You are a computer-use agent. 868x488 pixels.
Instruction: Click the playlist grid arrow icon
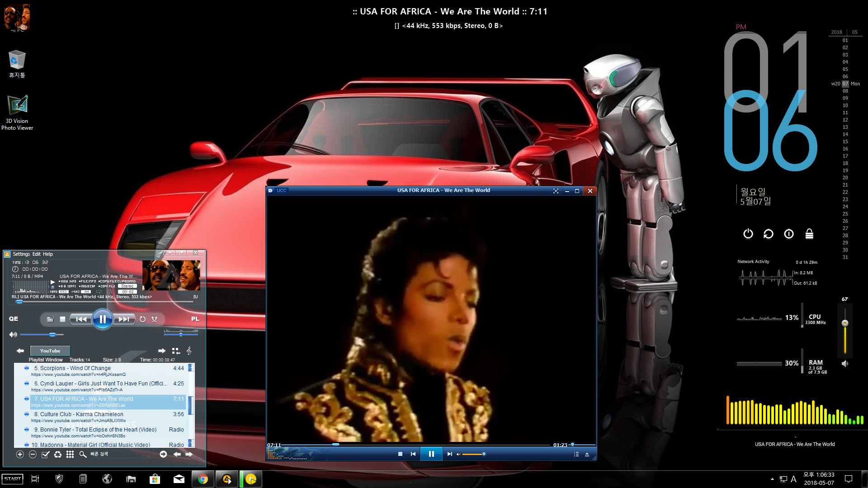pyautogui.click(x=176, y=351)
